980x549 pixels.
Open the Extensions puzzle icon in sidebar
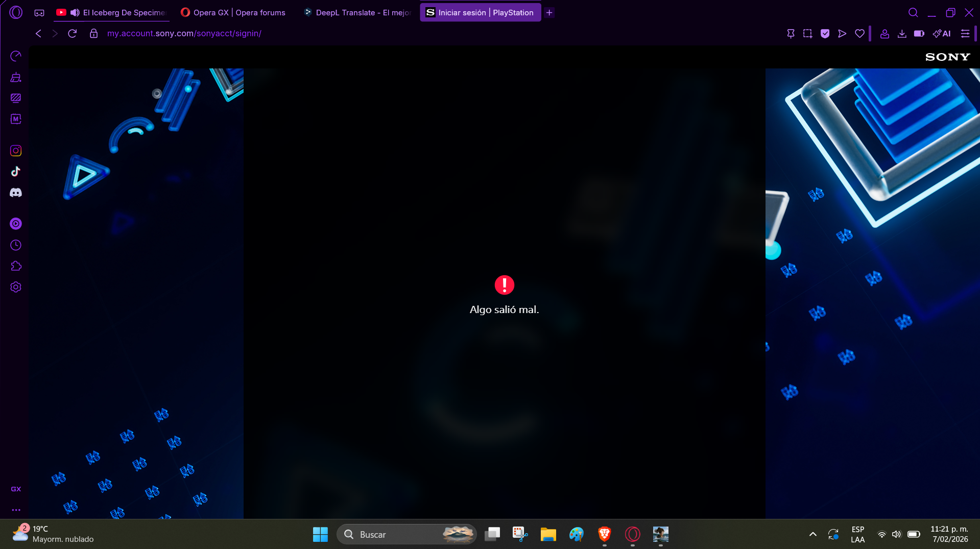(16, 266)
